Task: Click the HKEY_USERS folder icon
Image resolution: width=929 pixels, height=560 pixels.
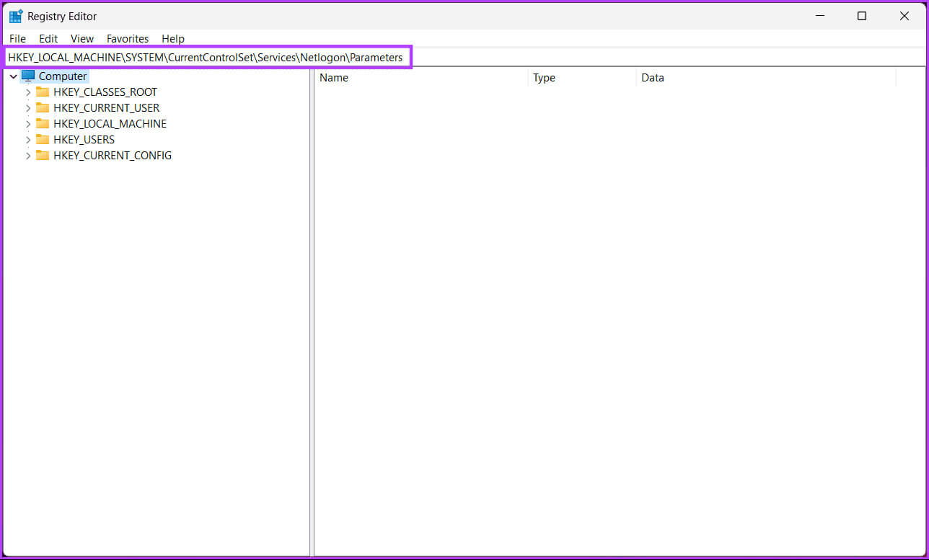Action: pyautogui.click(x=43, y=139)
